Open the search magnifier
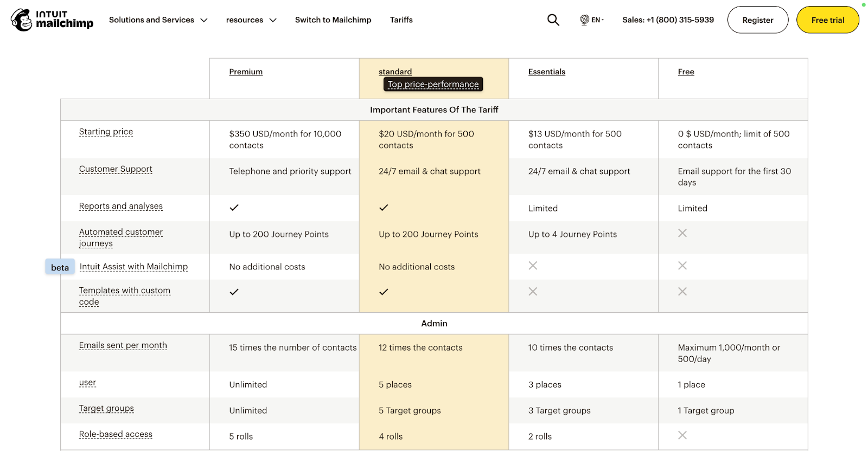The width and height of the screenshot is (868, 451). pos(553,20)
